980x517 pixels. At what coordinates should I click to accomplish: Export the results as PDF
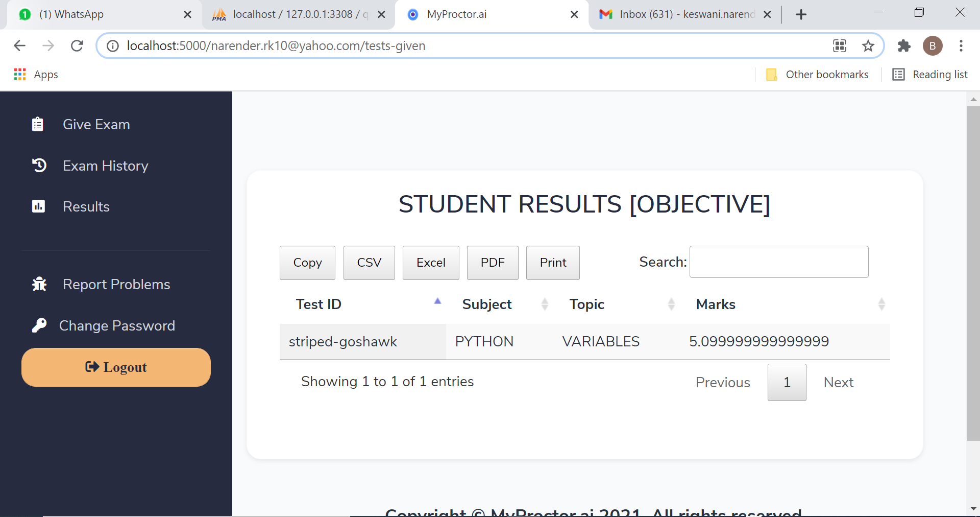pyautogui.click(x=493, y=263)
